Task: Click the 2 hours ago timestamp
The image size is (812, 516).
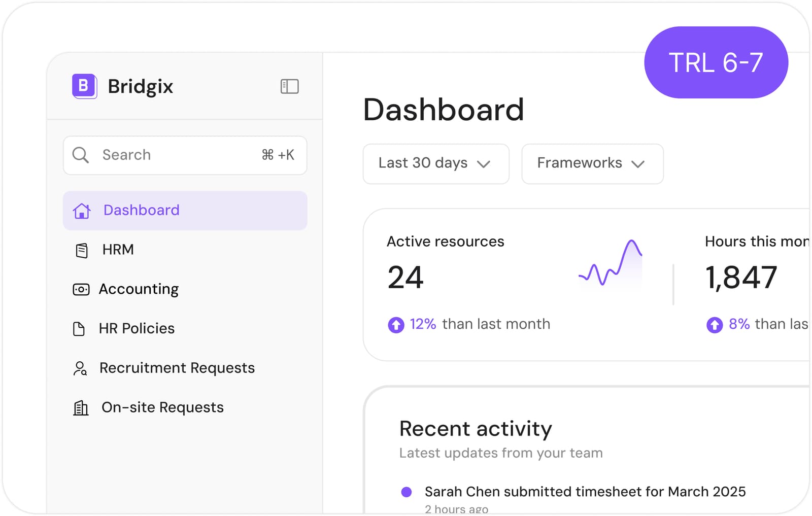Action: [x=457, y=509]
